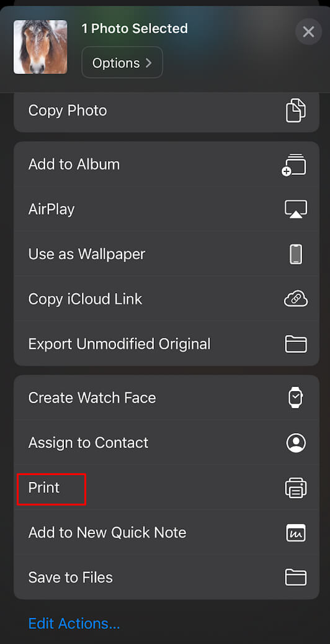Tap the printer icon

coord(296,488)
